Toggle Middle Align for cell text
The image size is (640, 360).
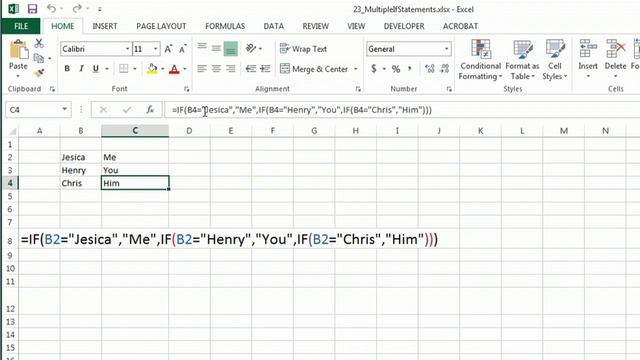(216, 49)
